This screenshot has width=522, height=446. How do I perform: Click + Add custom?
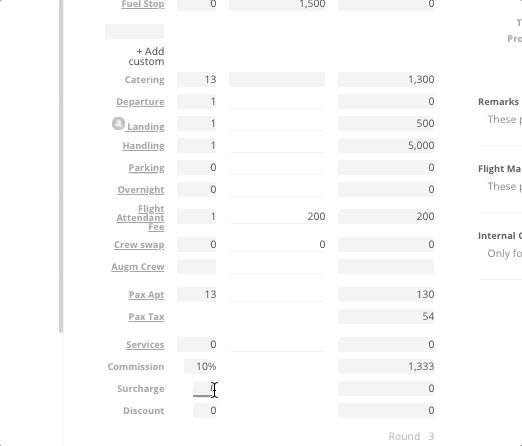146,56
